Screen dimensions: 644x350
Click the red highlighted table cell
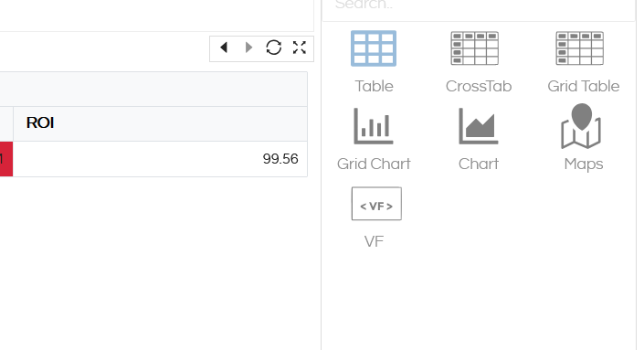(x=6, y=159)
